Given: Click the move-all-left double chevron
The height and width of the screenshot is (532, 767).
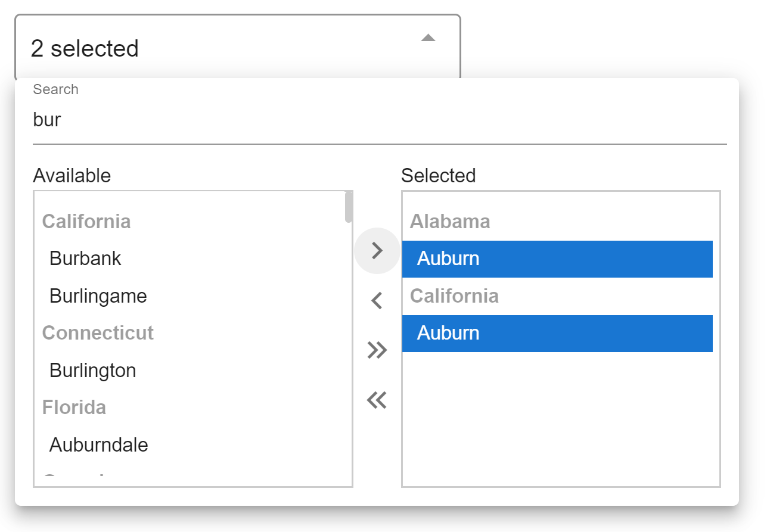Looking at the screenshot, I should coord(377,400).
